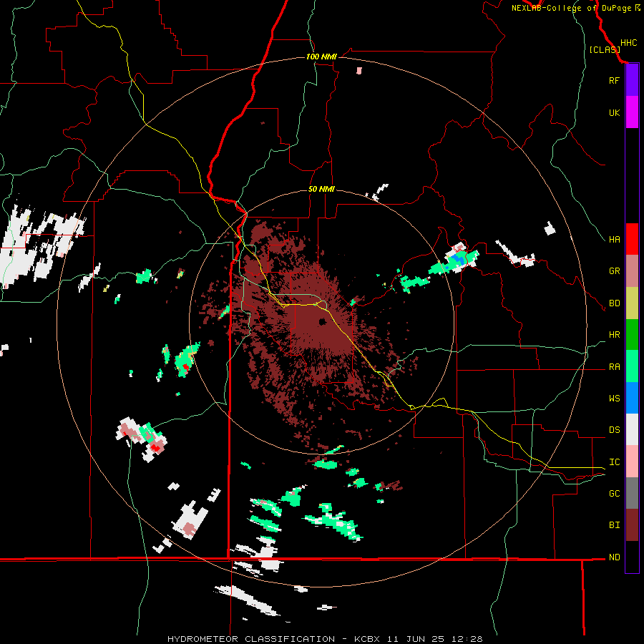Click the UK magenta legend swatch

coord(632,112)
